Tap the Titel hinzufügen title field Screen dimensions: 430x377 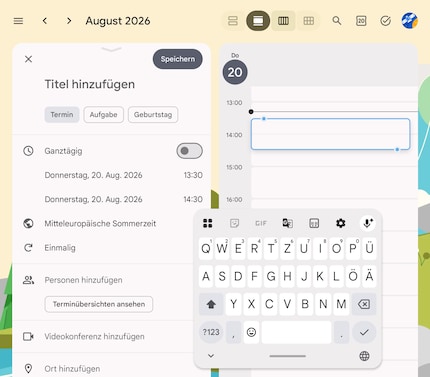[x=90, y=84]
